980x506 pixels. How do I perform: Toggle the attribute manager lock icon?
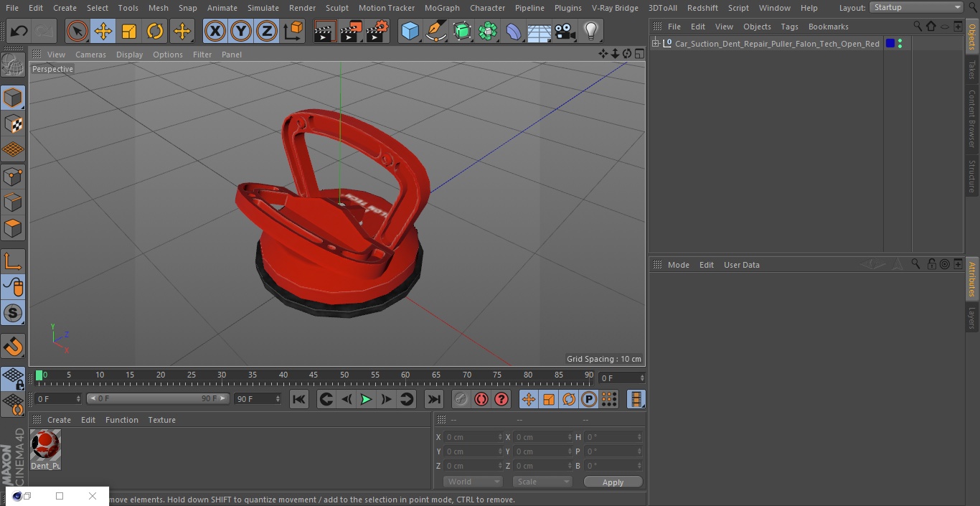click(x=931, y=264)
